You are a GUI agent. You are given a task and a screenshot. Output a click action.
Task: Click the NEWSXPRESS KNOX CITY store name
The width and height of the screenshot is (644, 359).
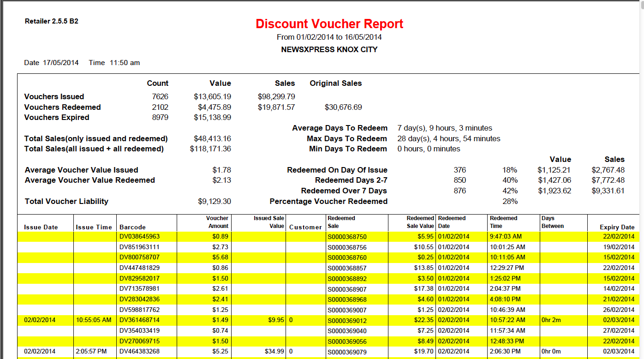[x=329, y=49]
